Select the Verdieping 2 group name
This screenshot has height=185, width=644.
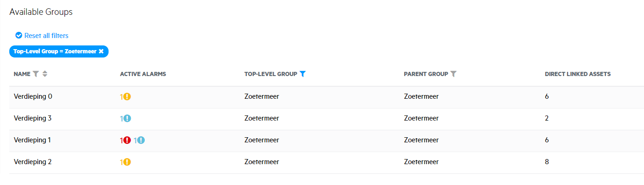33,162
